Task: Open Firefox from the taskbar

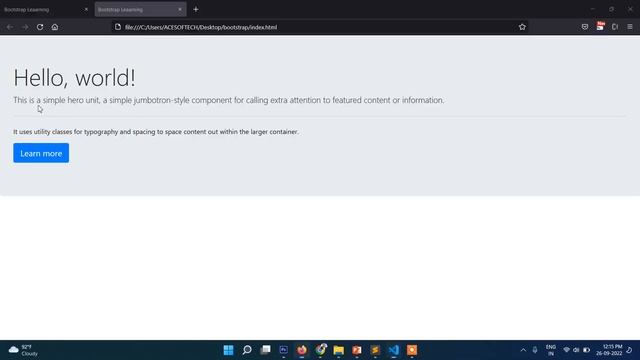Action: tap(302, 350)
